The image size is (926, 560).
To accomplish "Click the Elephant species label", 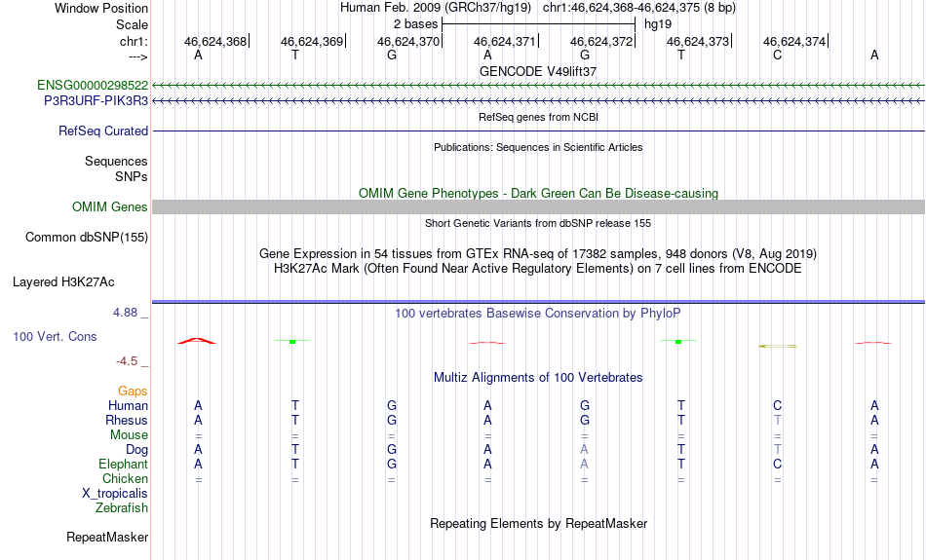I will tap(124, 465).
